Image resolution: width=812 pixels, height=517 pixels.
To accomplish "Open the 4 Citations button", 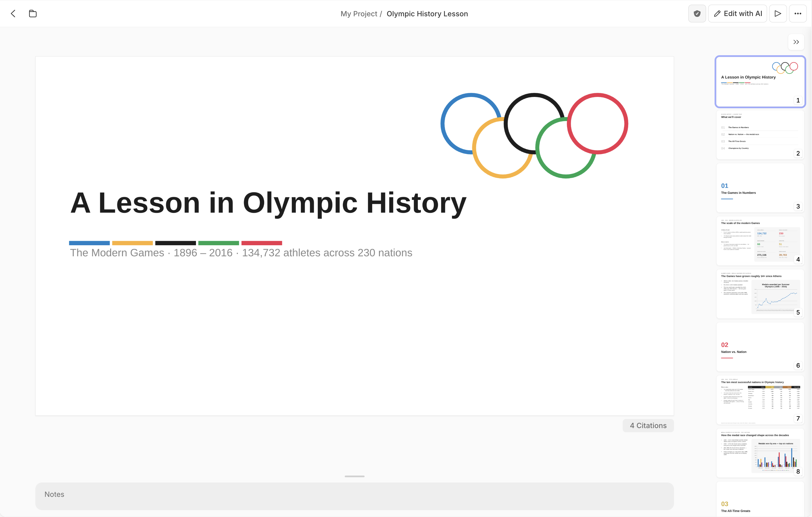I will (648, 426).
